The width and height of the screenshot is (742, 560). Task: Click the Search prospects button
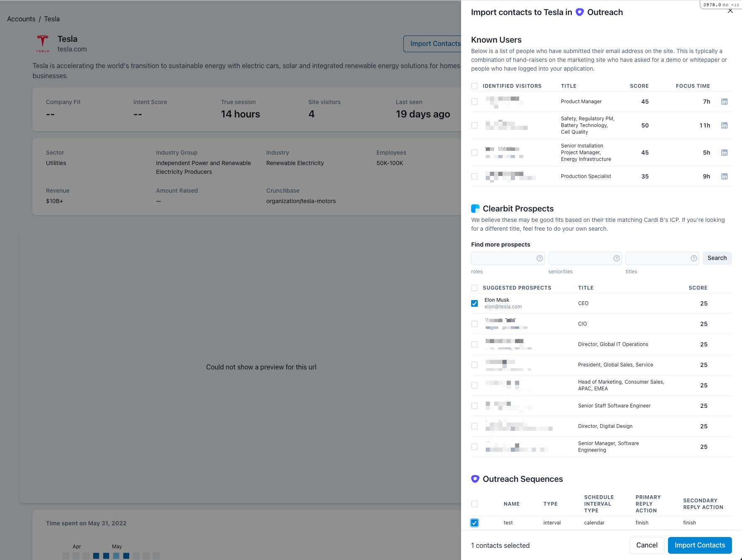(x=717, y=258)
